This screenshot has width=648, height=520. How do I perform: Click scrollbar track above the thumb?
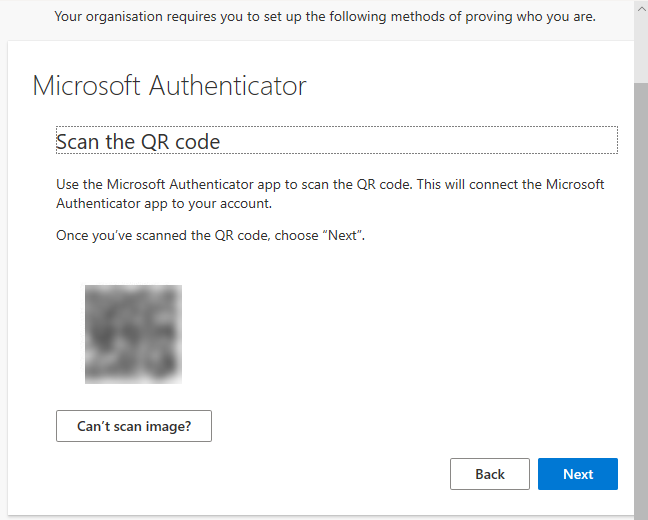(x=641, y=50)
